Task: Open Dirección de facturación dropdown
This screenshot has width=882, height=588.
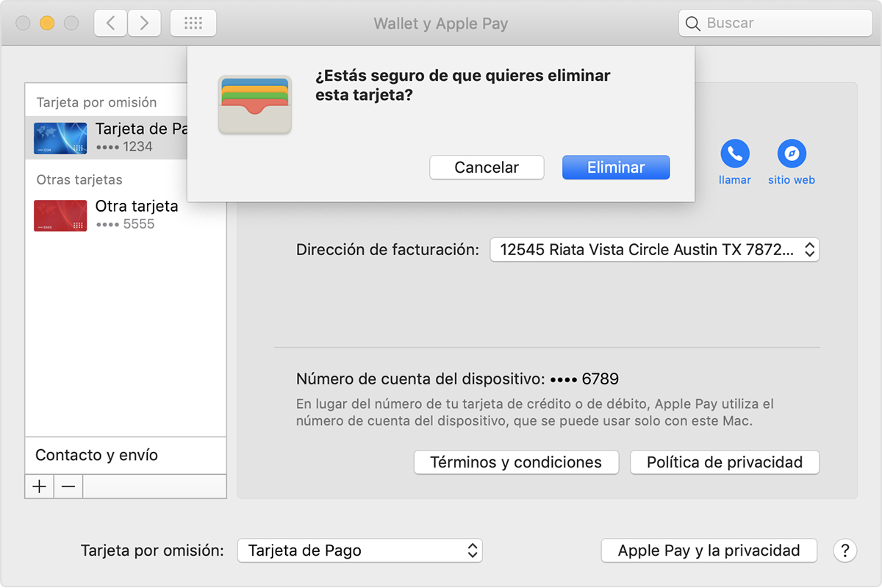Action: click(655, 250)
